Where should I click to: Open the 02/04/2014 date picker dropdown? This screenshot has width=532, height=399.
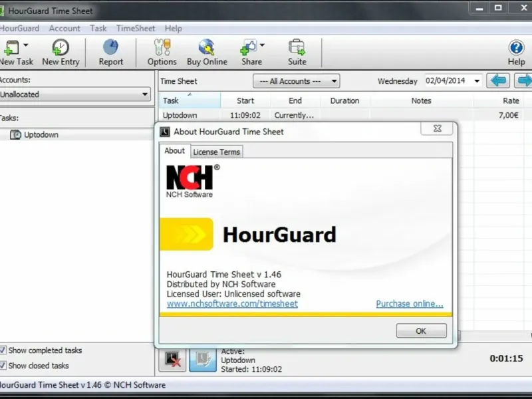tap(477, 81)
